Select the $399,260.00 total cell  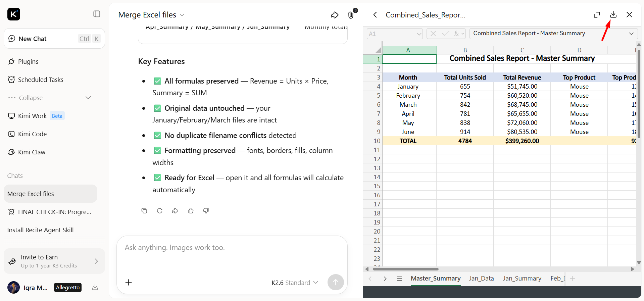tap(522, 141)
